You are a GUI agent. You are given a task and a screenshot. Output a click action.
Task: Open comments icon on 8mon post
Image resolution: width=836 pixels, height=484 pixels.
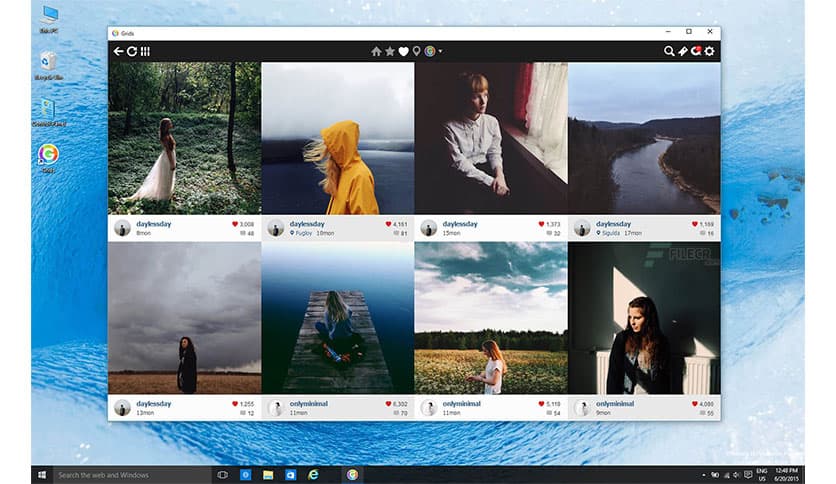(x=243, y=233)
